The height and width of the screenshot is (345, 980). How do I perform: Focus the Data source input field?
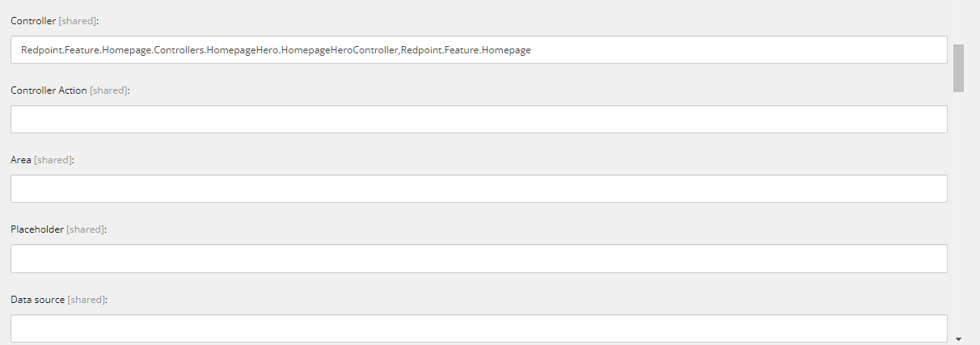click(x=479, y=327)
